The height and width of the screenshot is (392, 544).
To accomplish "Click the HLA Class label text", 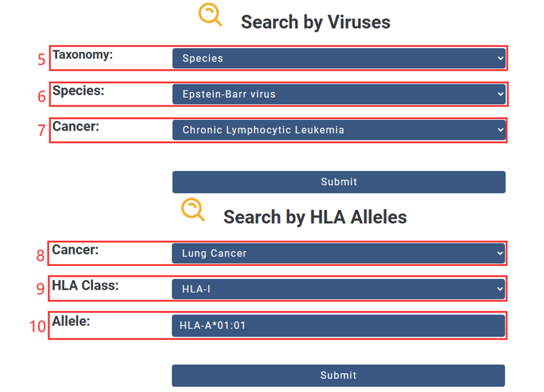I will (85, 286).
